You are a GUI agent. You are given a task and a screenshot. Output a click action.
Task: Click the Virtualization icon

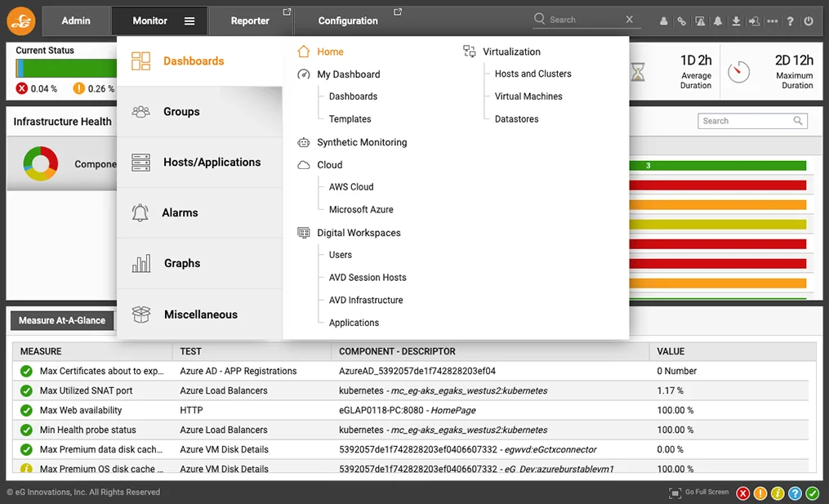469,51
